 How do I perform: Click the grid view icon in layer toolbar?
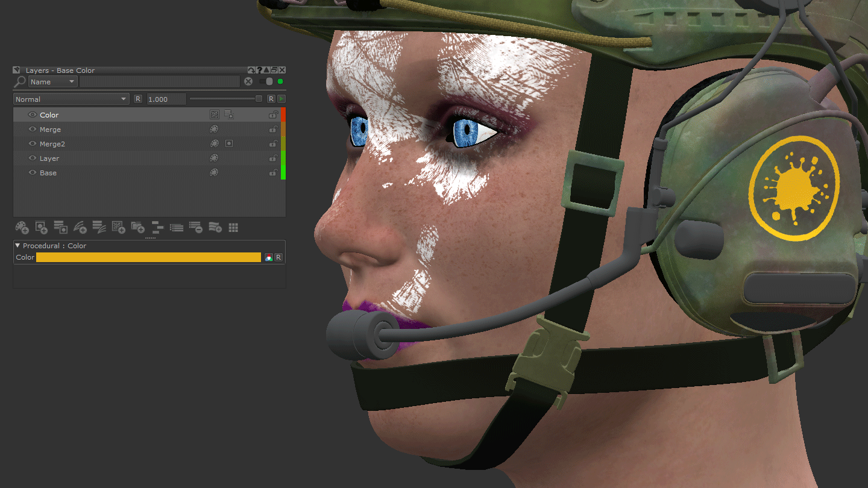point(233,227)
